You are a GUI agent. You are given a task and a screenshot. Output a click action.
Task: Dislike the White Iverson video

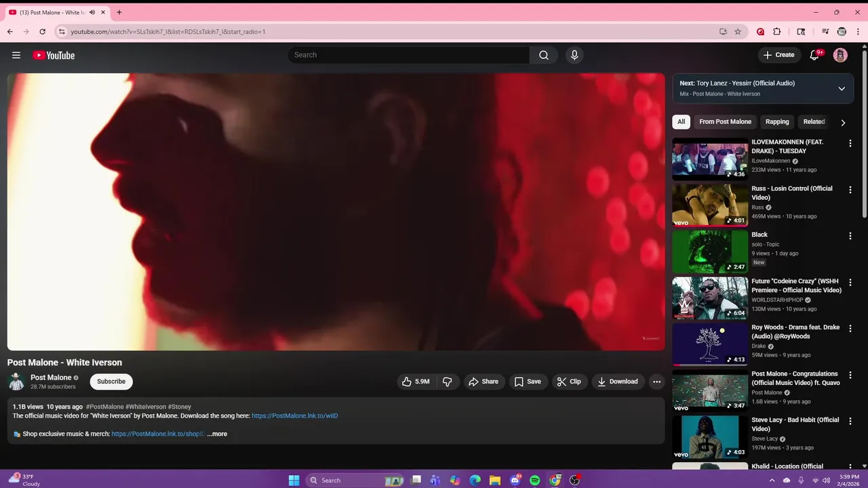447,382
